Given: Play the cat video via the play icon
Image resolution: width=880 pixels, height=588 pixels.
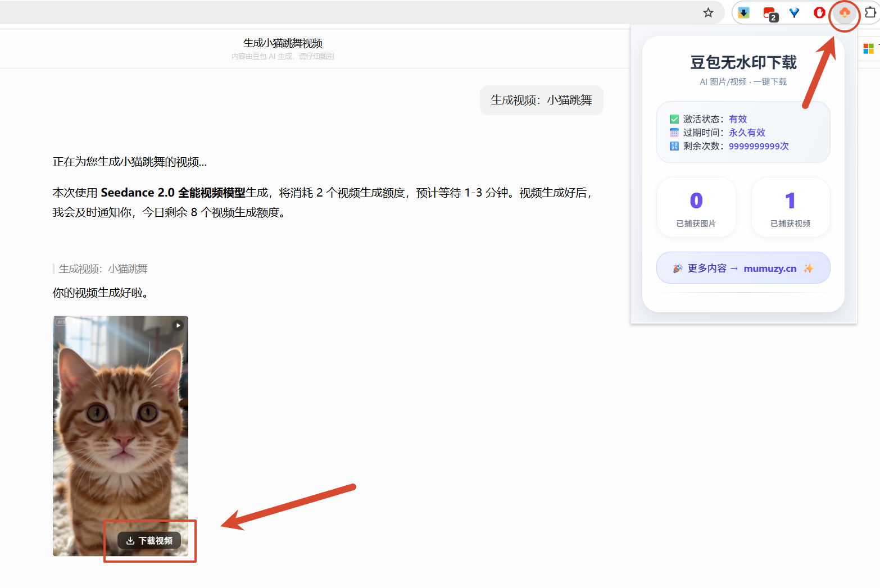Looking at the screenshot, I should 178,325.
